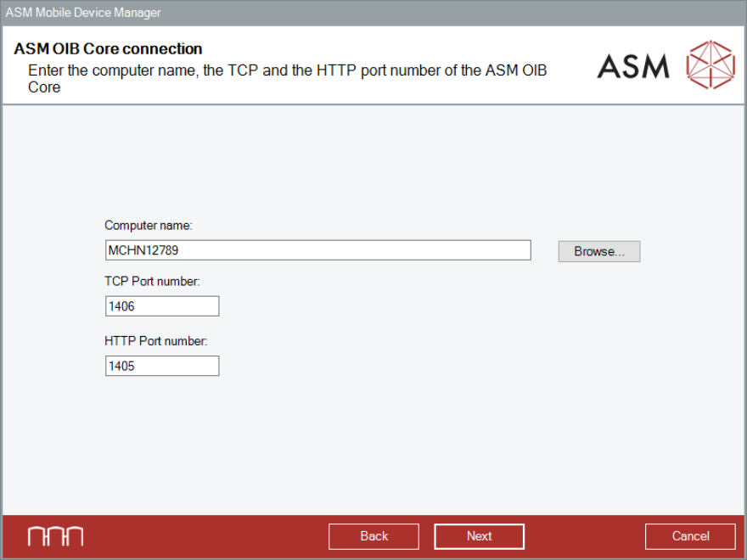Focus the Computer name input field
Screen dimensions: 747x560
(317, 250)
